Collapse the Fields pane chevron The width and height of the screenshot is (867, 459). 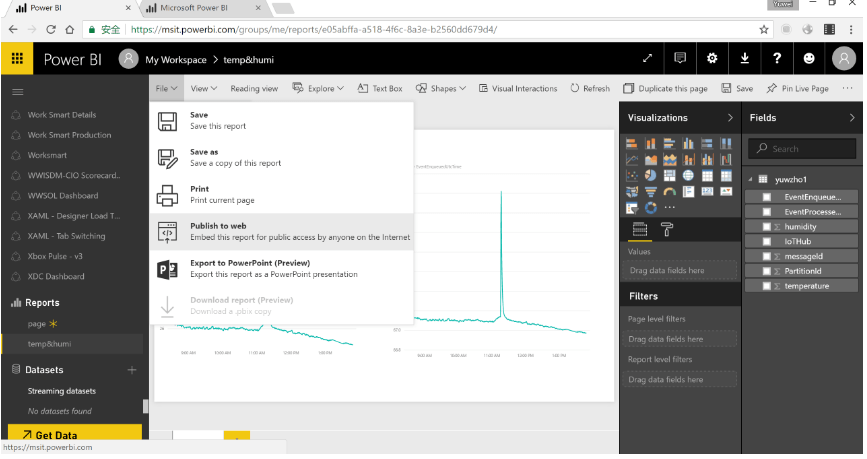tap(852, 118)
